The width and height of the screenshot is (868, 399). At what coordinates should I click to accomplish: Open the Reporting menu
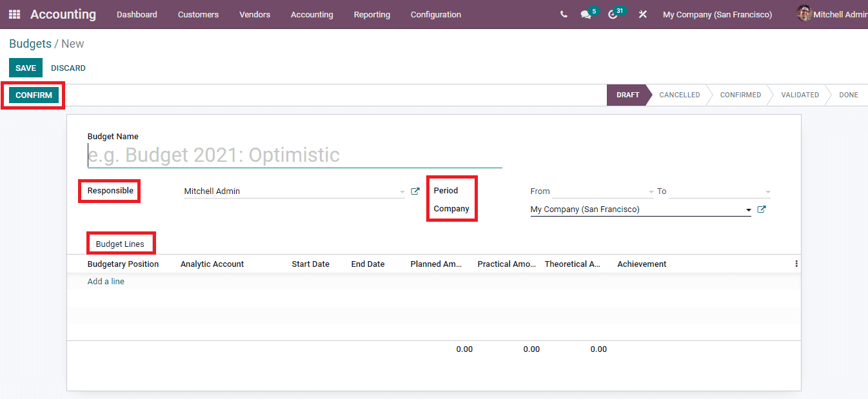tap(372, 14)
